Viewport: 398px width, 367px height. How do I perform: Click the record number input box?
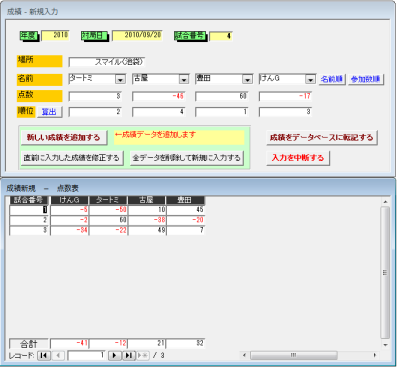tap(87, 356)
